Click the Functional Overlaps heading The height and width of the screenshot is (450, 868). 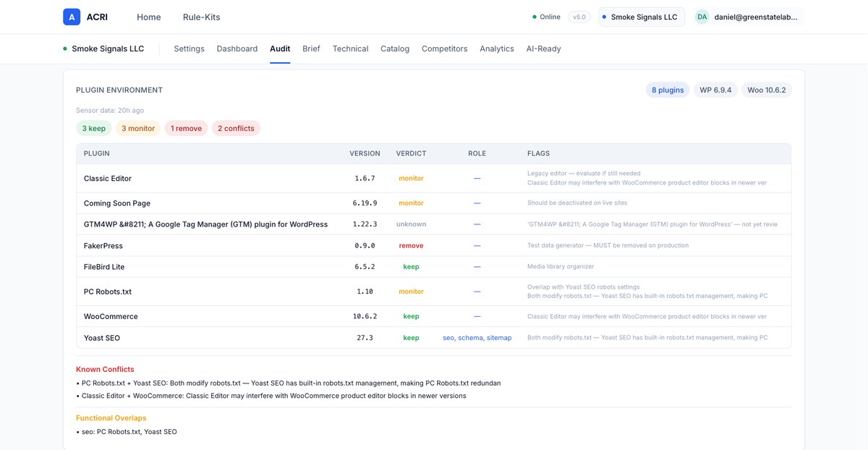[111, 417]
